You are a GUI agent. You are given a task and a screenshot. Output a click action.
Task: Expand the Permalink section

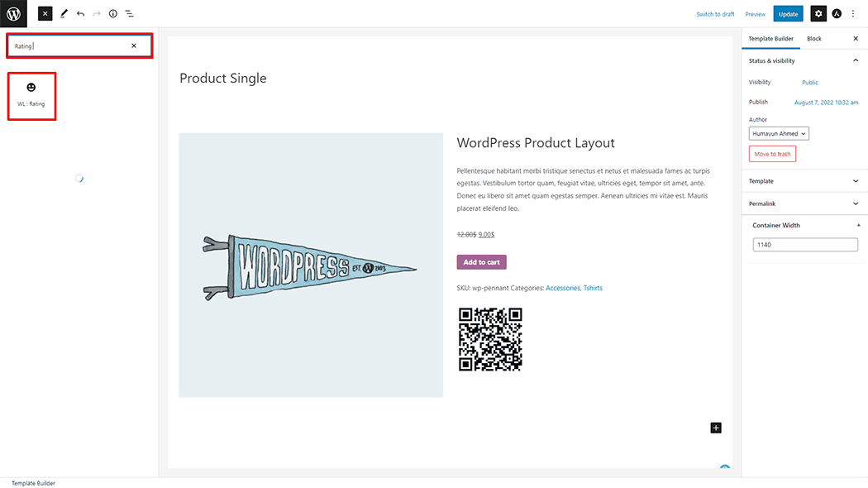855,203
